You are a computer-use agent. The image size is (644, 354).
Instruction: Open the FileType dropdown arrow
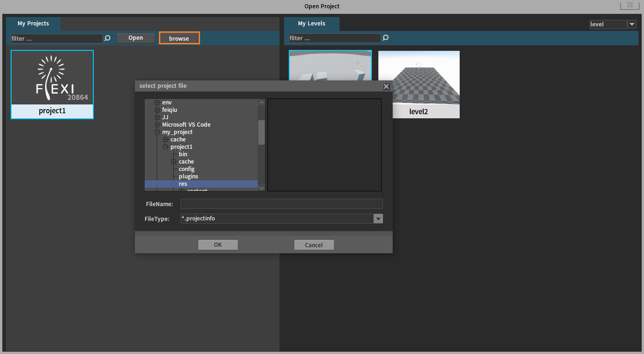pyautogui.click(x=378, y=219)
